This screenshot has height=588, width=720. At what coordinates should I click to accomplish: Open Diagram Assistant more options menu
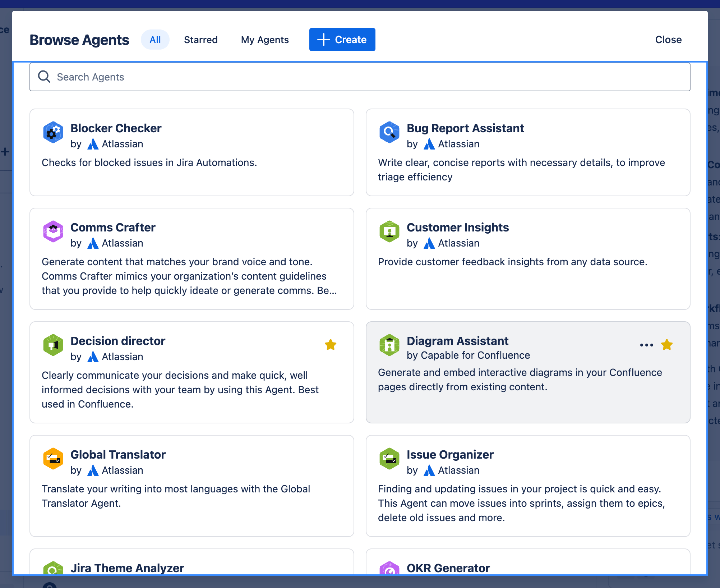pos(646,345)
